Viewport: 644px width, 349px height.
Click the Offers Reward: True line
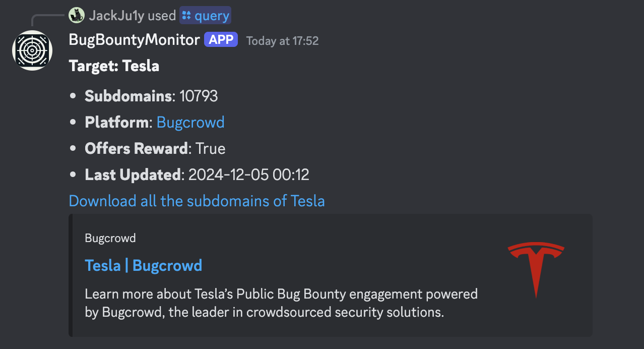[155, 148]
